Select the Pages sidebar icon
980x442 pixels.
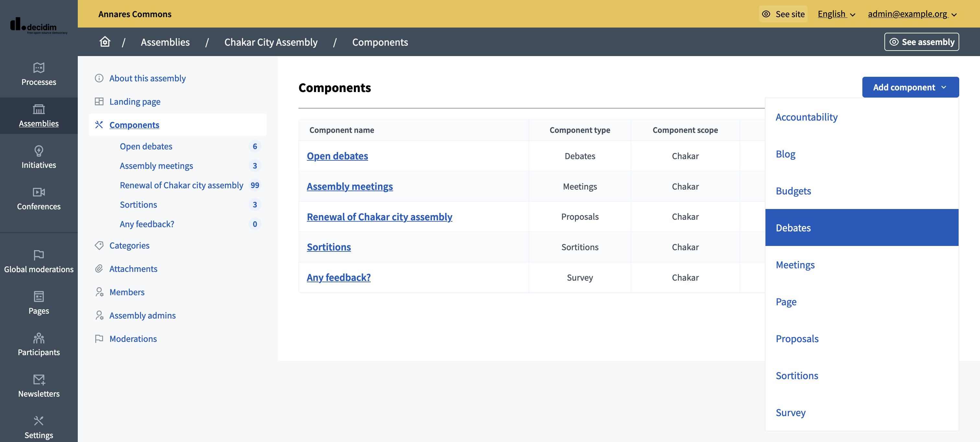tap(39, 296)
